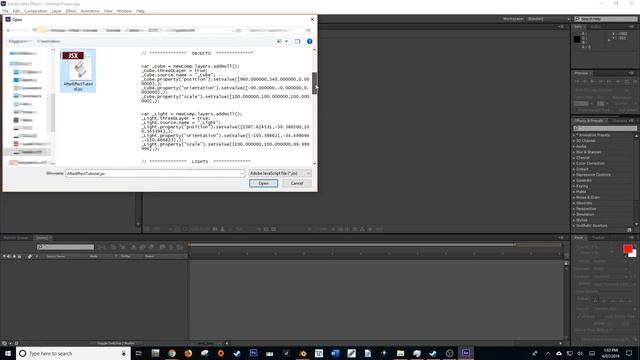Click the After Effects icon in the taskbar
The image size is (640, 360).
pyautogui.click(x=466, y=353)
